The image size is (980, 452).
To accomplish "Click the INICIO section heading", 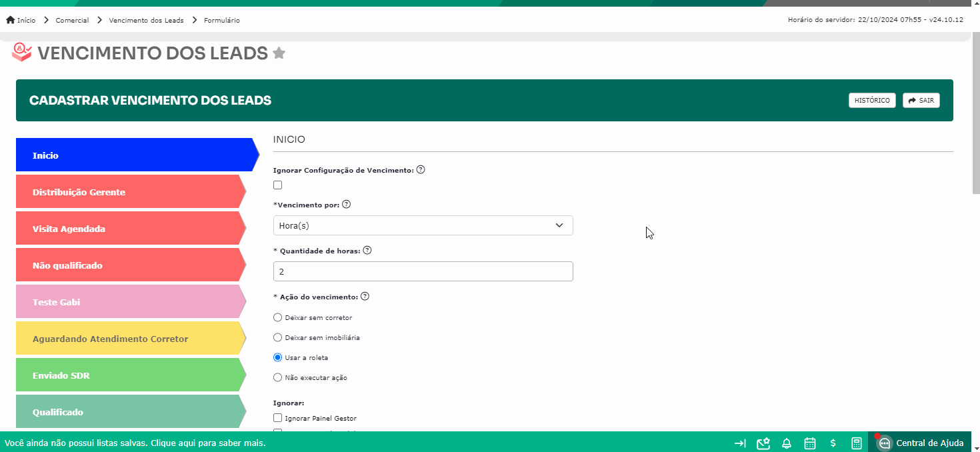I will click(289, 140).
